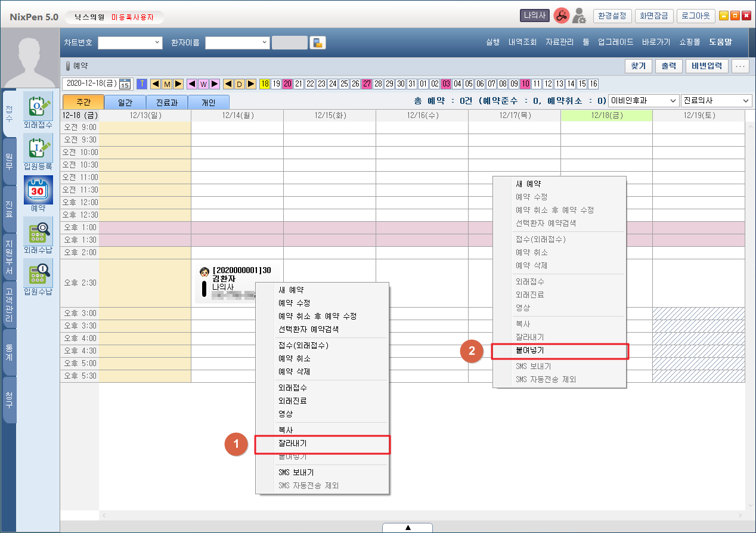Jump to today using the blue T button

(142, 84)
